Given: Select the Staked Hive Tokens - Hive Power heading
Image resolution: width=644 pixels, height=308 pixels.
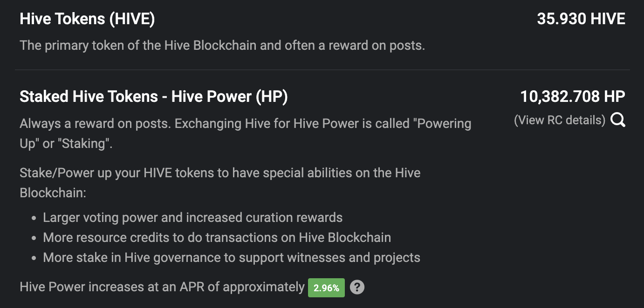Looking at the screenshot, I should (x=154, y=97).
